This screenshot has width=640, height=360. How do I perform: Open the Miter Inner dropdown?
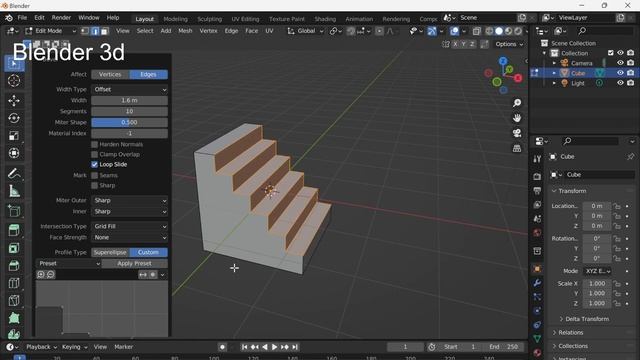click(x=129, y=211)
